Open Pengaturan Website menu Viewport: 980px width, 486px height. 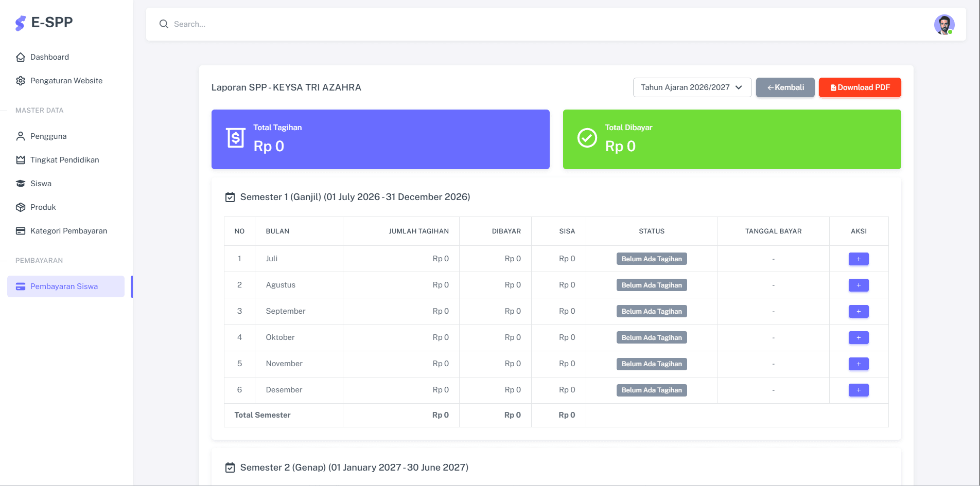66,81
